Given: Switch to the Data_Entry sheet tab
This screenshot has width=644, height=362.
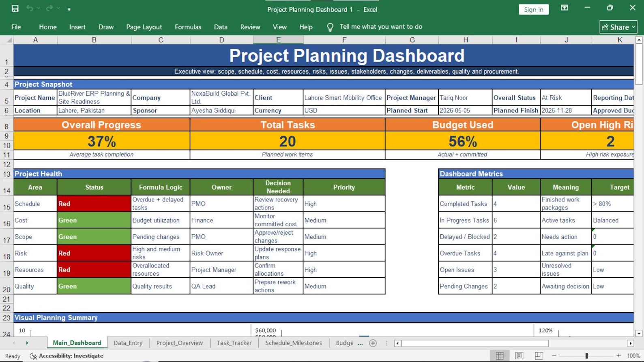Looking at the screenshot, I should (128, 343).
